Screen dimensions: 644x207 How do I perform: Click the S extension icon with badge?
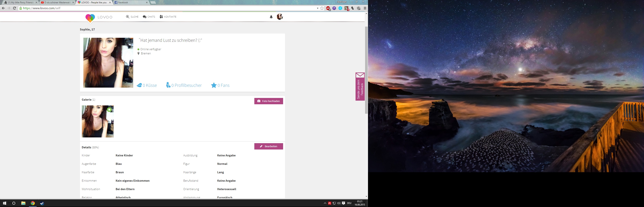tap(347, 8)
